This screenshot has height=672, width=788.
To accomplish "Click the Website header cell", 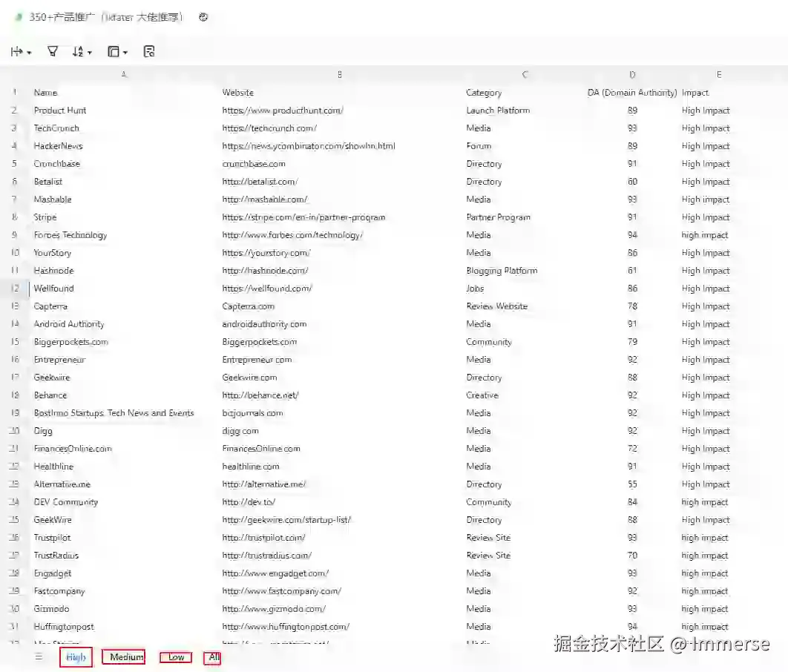I will [237, 93].
